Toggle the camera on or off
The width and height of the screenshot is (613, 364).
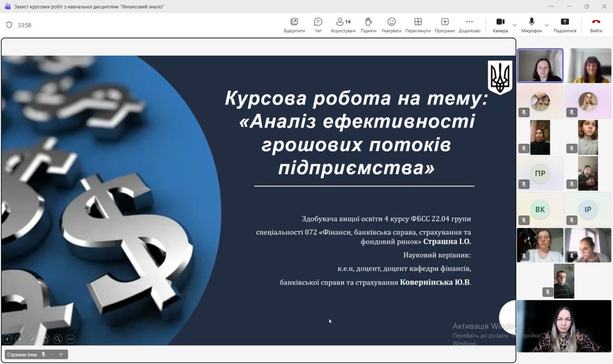[500, 25]
